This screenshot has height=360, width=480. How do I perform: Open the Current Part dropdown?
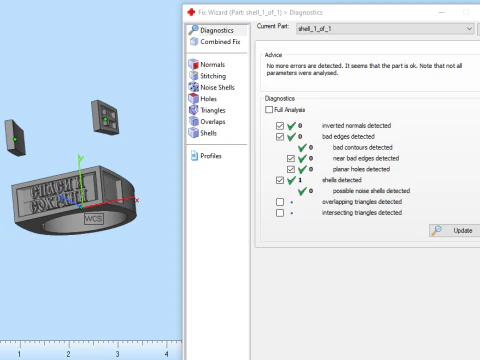click(385, 29)
